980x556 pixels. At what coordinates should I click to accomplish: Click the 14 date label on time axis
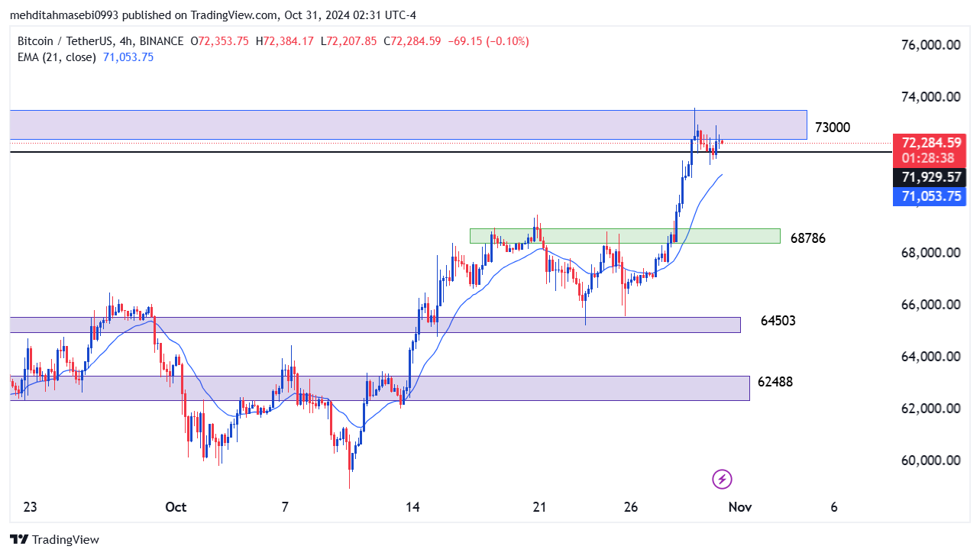[x=413, y=507]
